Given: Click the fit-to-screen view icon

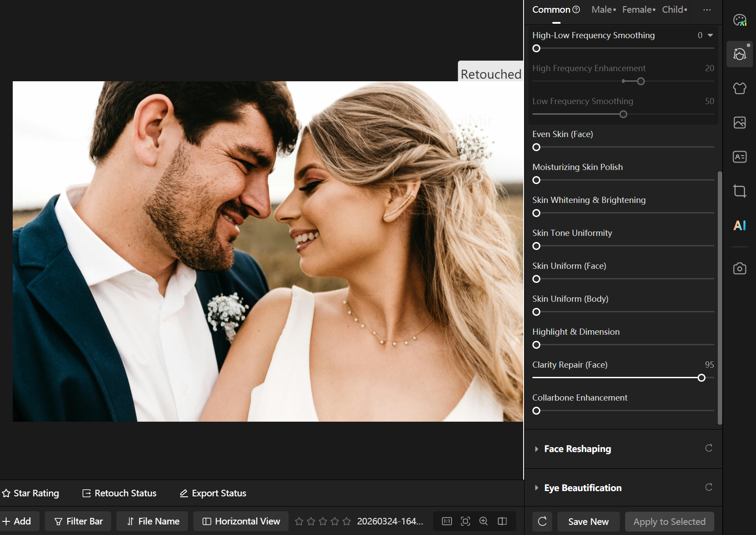Looking at the screenshot, I should pos(465,521).
